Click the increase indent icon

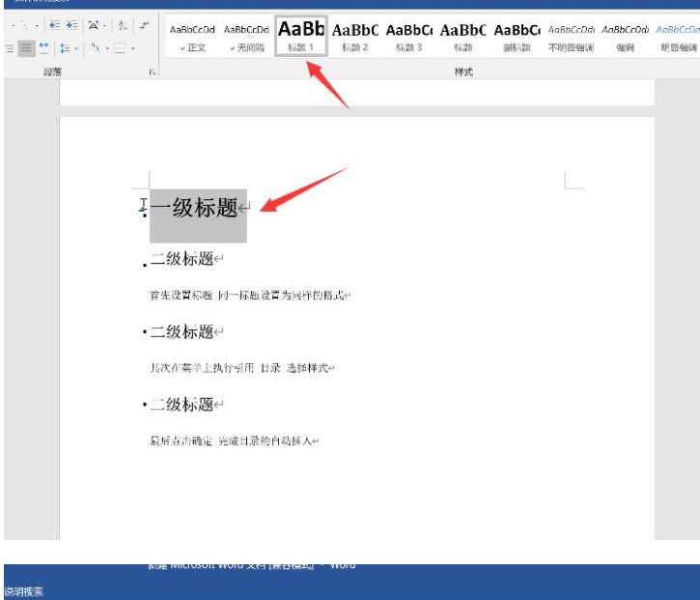pyautogui.click(x=71, y=27)
